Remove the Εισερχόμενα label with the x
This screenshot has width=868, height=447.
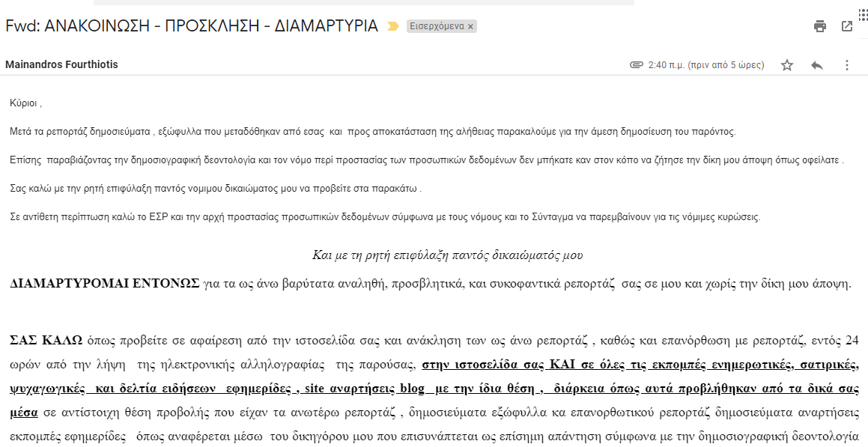(470, 27)
